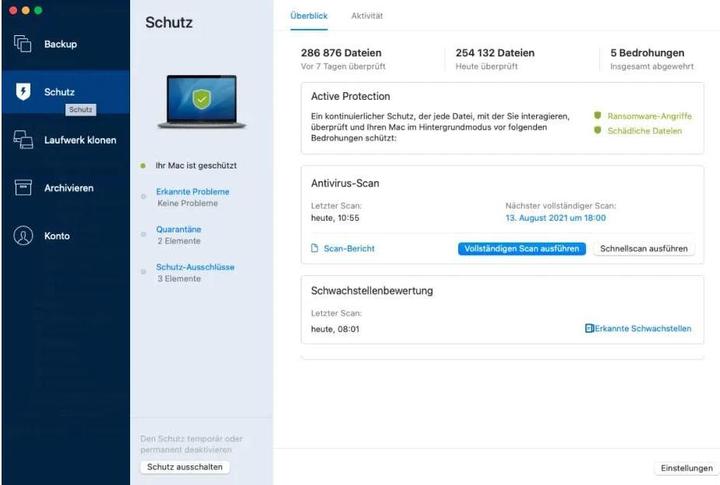Open the Schutz-Ausschlüsse link

pyautogui.click(x=195, y=267)
